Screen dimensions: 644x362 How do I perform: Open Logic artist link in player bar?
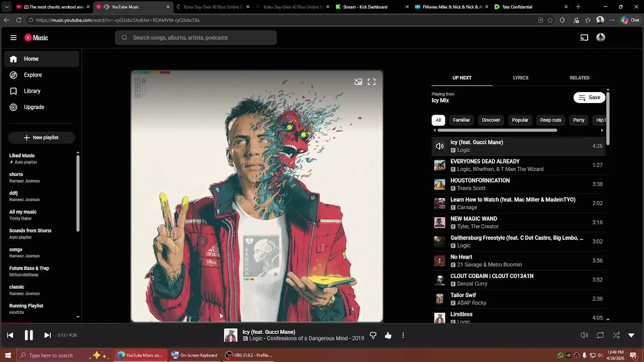(256, 339)
